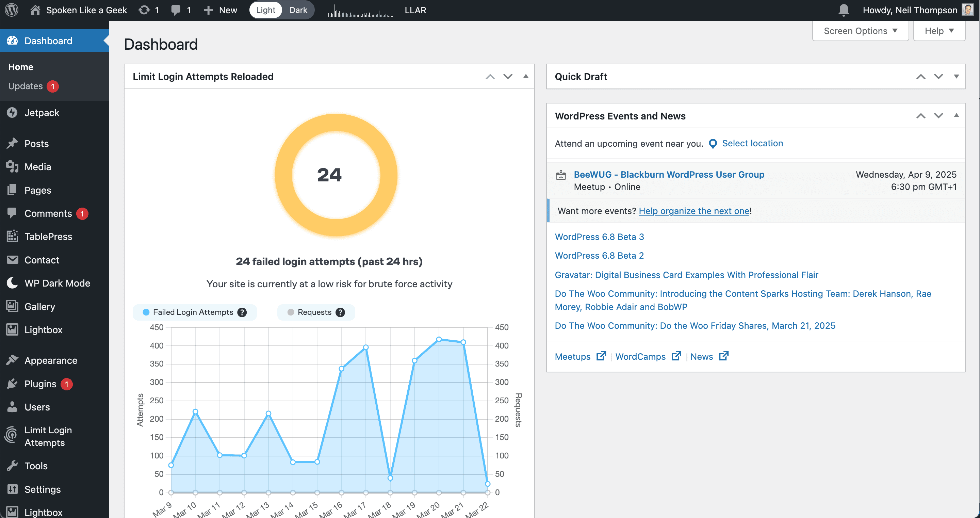Click the Tools wrench icon

click(x=12, y=466)
